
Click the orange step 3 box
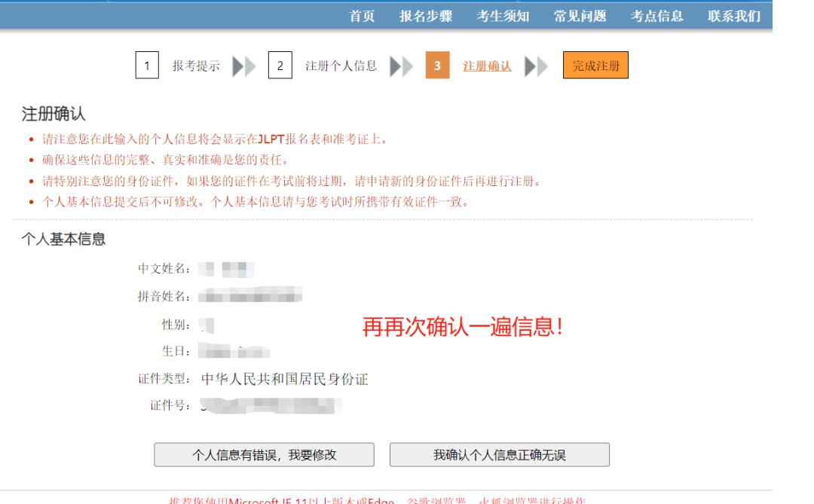tap(437, 66)
